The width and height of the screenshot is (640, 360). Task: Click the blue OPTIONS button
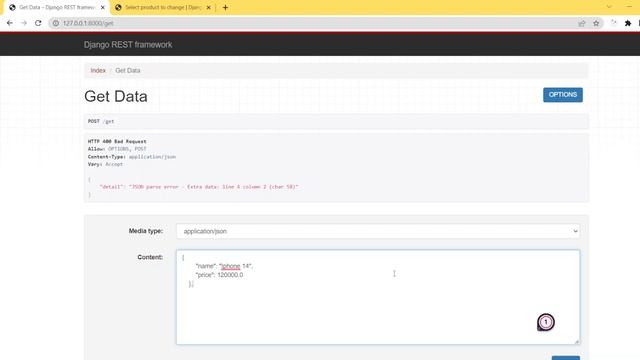562,95
